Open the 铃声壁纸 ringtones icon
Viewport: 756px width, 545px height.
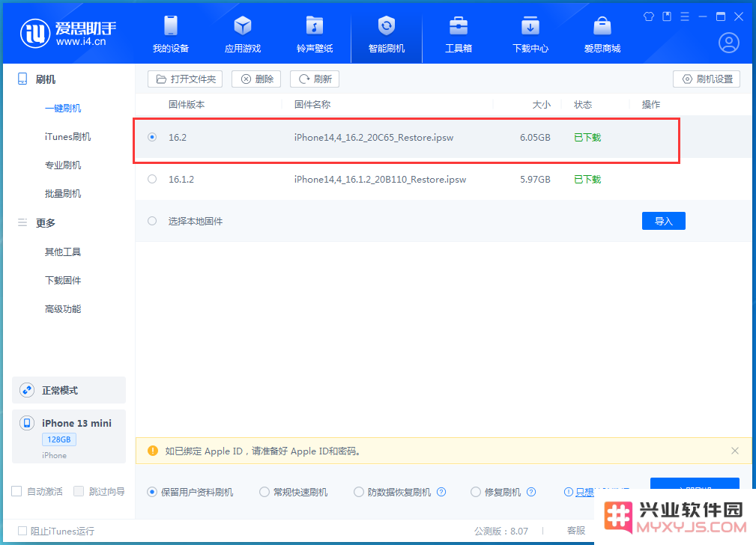[315, 25]
